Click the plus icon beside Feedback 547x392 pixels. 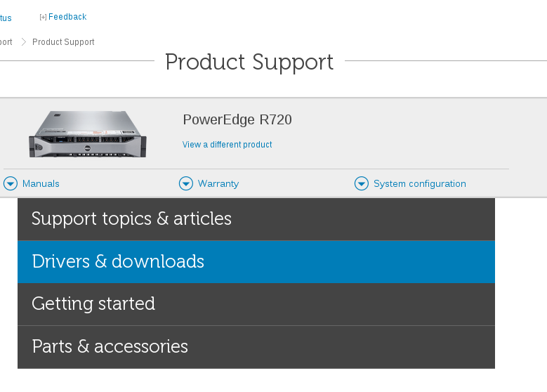click(x=43, y=17)
